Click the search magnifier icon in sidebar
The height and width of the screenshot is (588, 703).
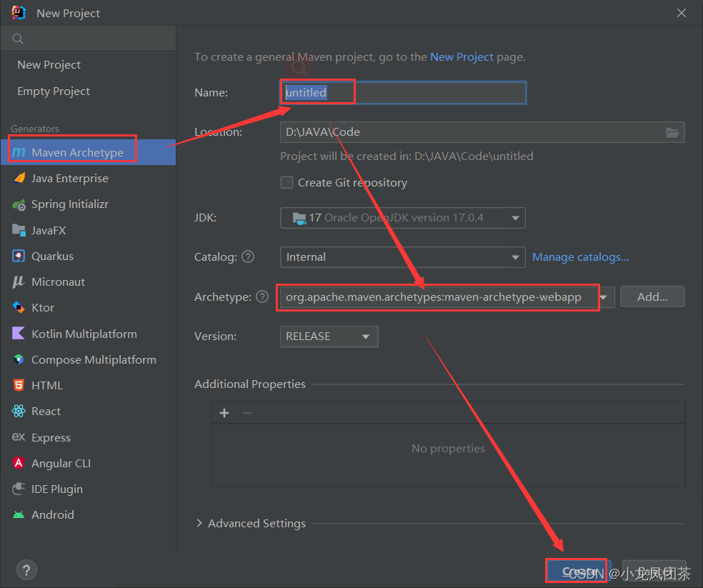[17, 39]
